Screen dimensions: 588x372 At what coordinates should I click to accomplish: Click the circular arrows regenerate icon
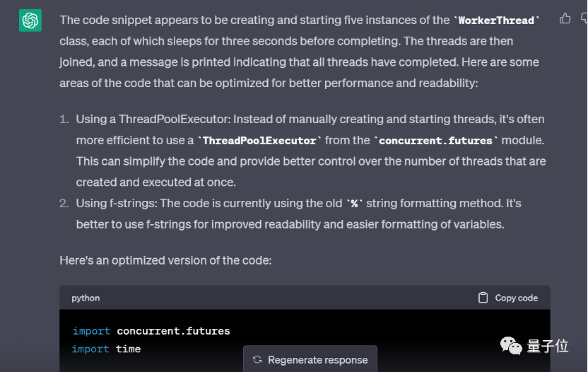[257, 359]
